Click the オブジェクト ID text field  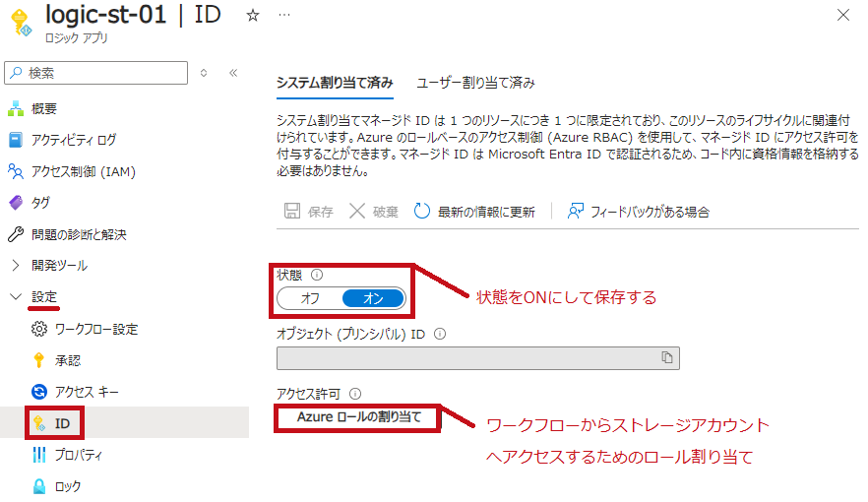click(x=477, y=358)
